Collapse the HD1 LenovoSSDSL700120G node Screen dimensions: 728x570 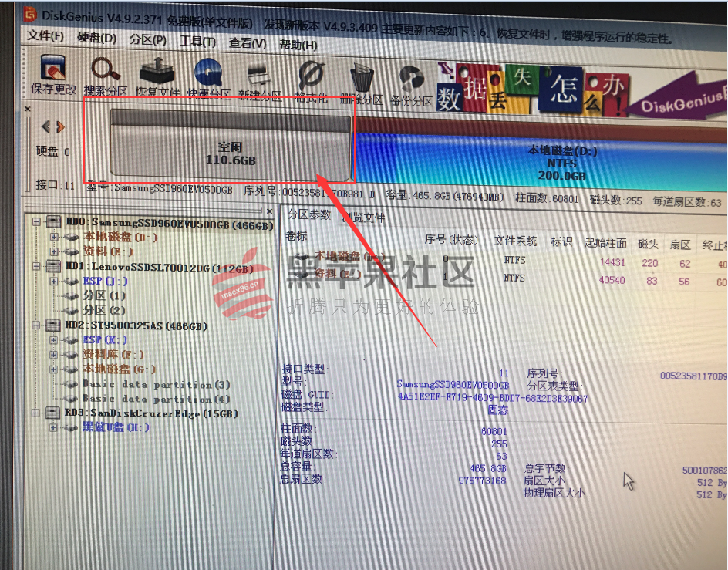click(x=35, y=266)
